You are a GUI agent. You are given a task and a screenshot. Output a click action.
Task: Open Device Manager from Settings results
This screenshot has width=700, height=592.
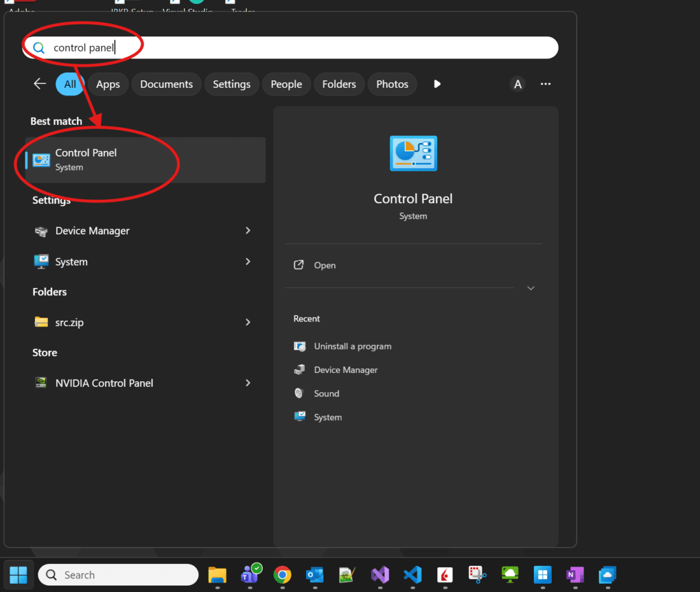click(x=143, y=231)
